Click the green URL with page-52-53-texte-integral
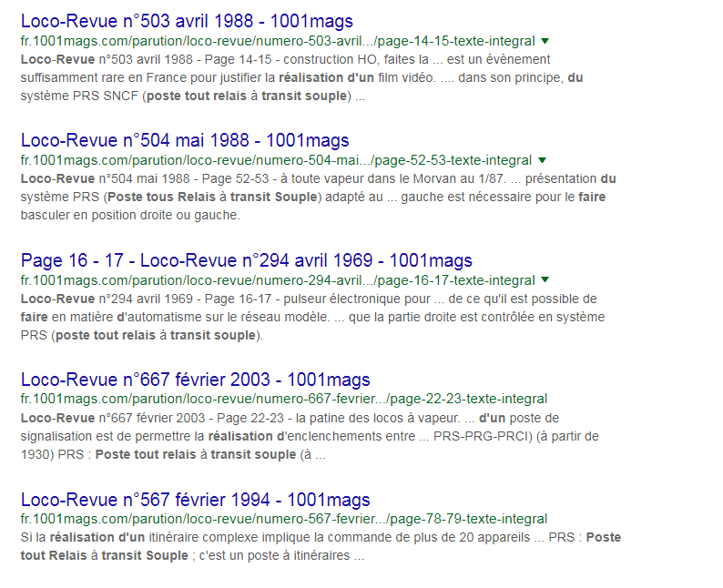The width and height of the screenshot is (723, 588). coord(276,160)
